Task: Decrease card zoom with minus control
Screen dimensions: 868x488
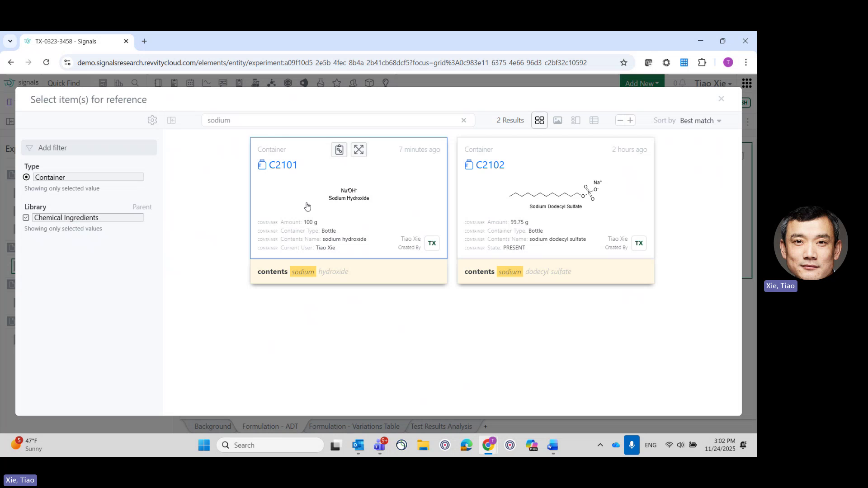Action: (x=620, y=120)
